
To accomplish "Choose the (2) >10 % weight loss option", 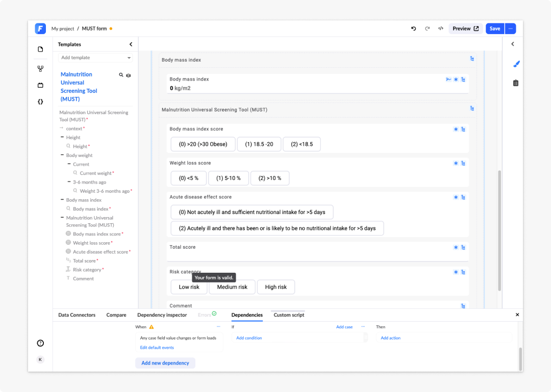I will pos(270,178).
